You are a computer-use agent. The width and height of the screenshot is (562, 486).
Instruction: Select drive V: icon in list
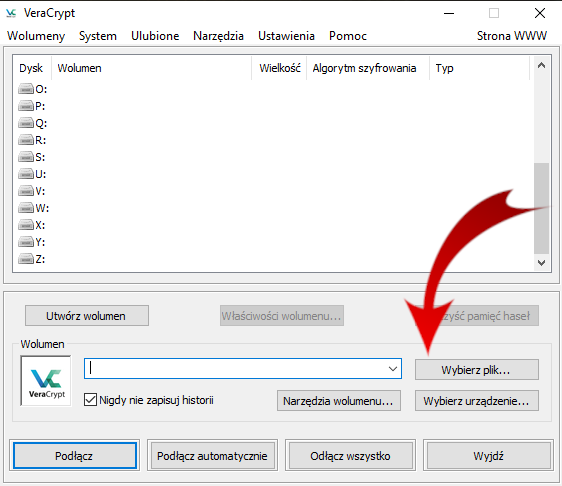pyautogui.click(x=26, y=191)
